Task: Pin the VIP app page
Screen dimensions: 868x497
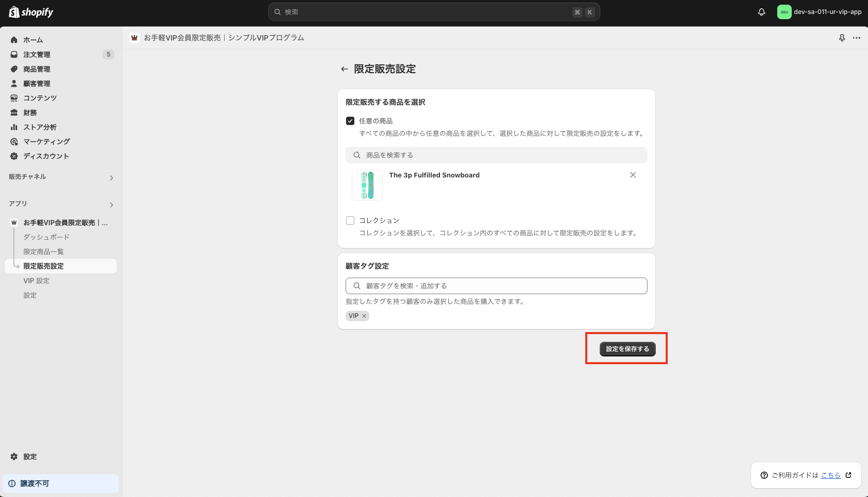Action: tap(842, 37)
